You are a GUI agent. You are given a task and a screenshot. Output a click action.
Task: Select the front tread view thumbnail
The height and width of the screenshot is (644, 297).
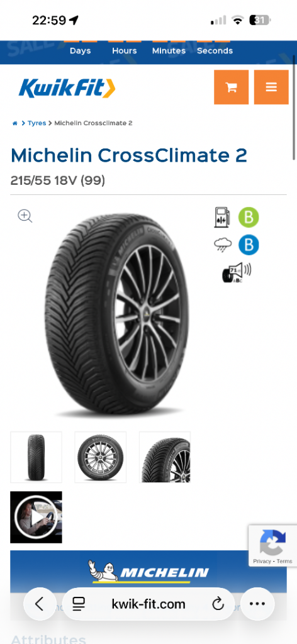point(36,457)
